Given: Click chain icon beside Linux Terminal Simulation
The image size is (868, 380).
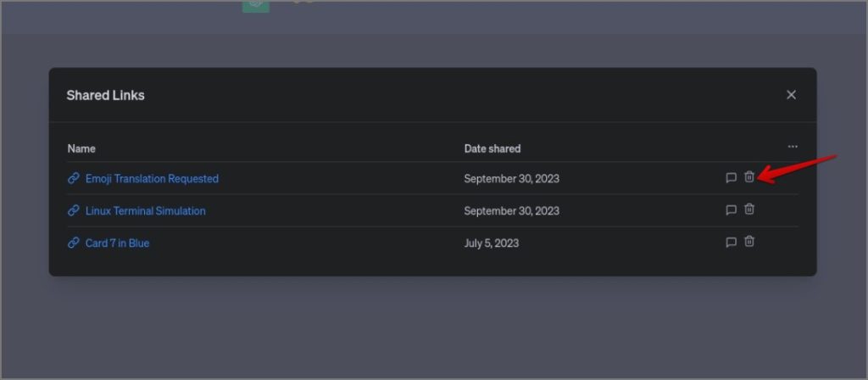Looking at the screenshot, I should click(x=73, y=210).
